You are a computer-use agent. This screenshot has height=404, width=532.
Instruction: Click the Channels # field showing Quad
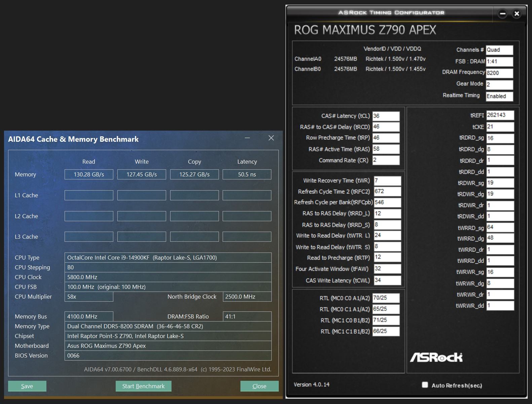[499, 50]
